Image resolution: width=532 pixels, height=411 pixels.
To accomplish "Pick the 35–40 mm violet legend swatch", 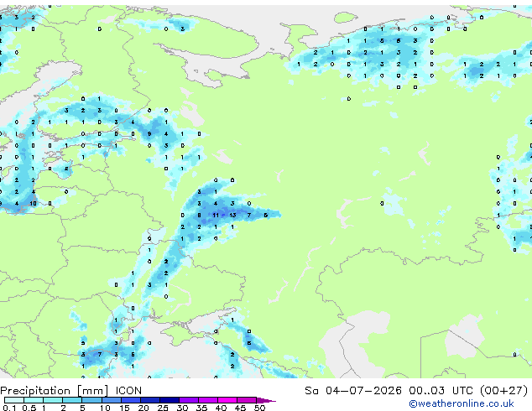I will (207, 400).
